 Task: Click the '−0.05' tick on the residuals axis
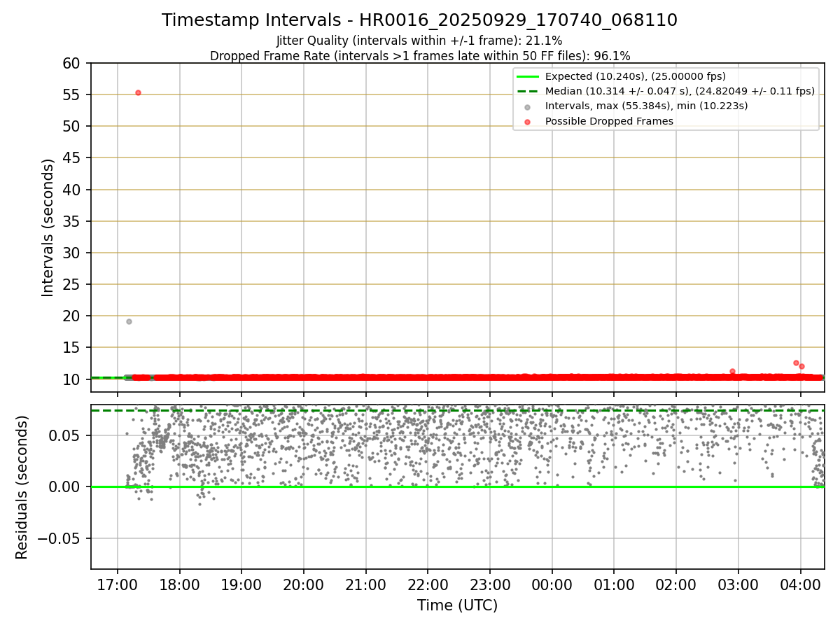pos(59,538)
